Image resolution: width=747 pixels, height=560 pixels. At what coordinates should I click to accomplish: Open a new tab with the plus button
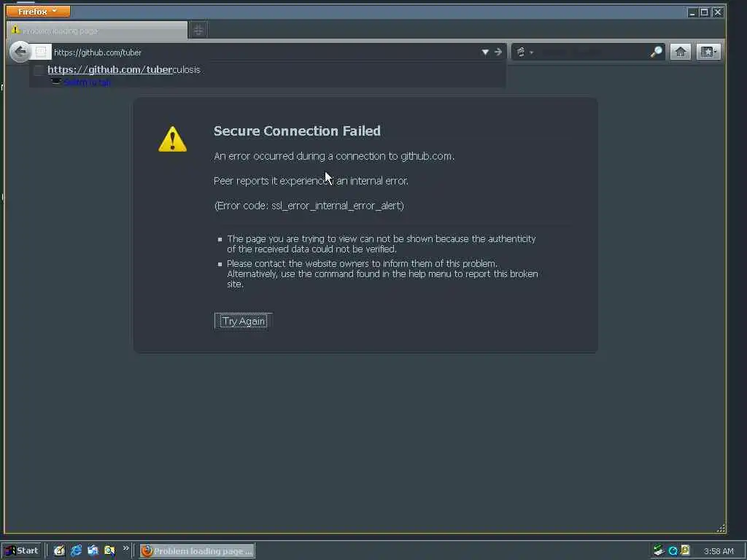click(198, 31)
